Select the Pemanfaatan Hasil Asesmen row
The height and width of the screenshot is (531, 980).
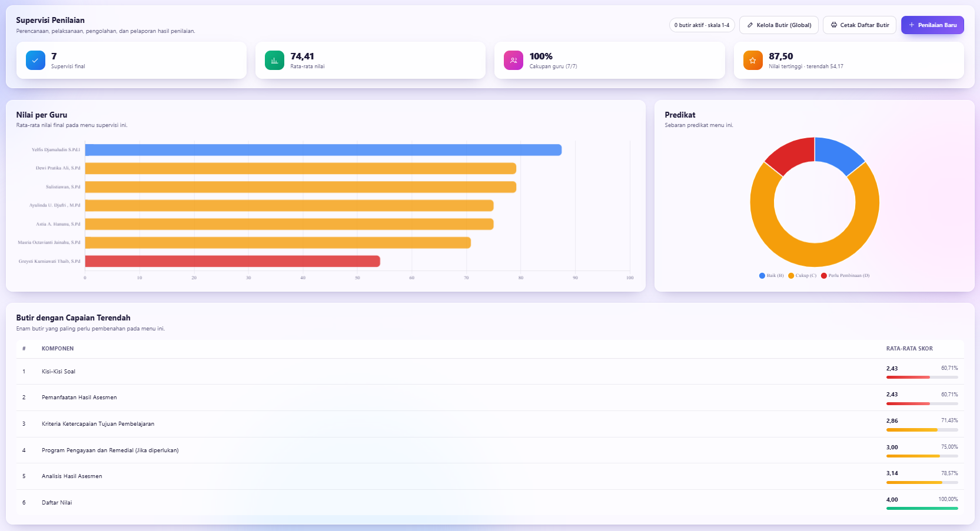(x=490, y=398)
